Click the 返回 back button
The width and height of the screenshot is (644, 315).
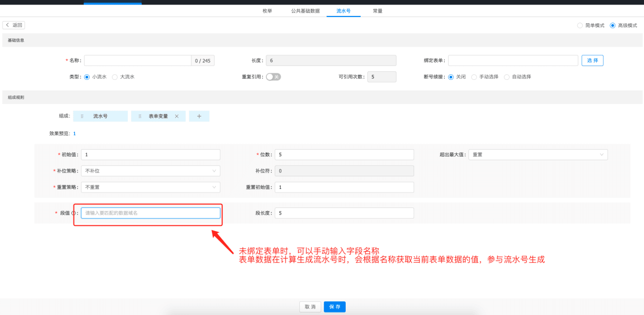point(14,25)
